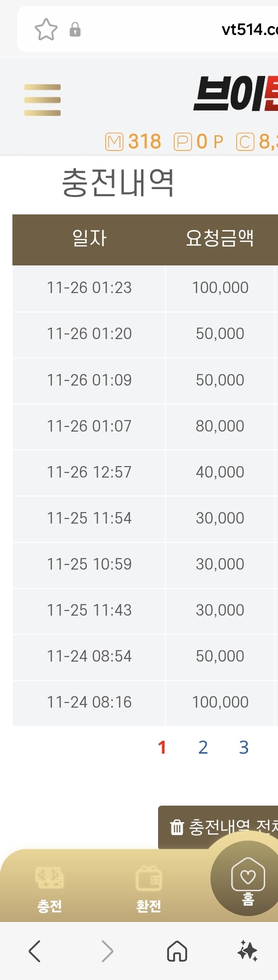278x980 pixels.
Task: Tap the vt514 address bar
Action: [x=248, y=30]
